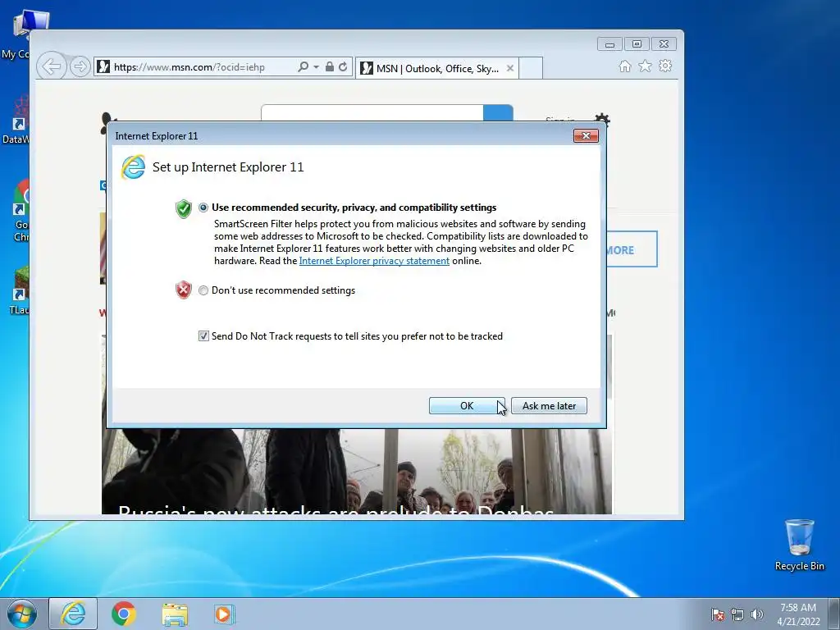Click the volume speaker tray icon

pyautogui.click(x=756, y=614)
